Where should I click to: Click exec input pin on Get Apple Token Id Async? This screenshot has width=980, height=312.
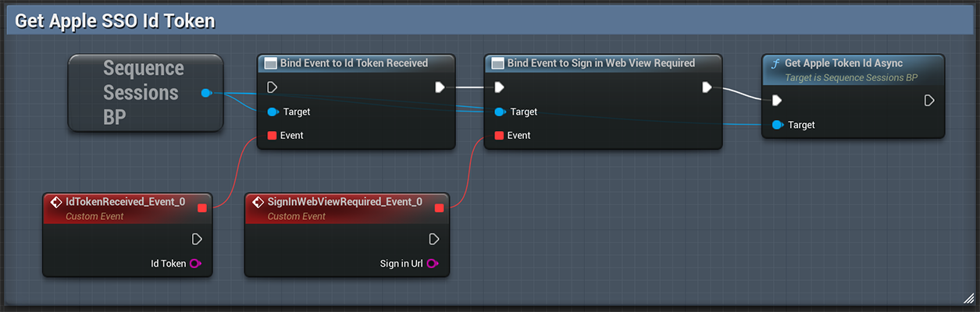[777, 100]
